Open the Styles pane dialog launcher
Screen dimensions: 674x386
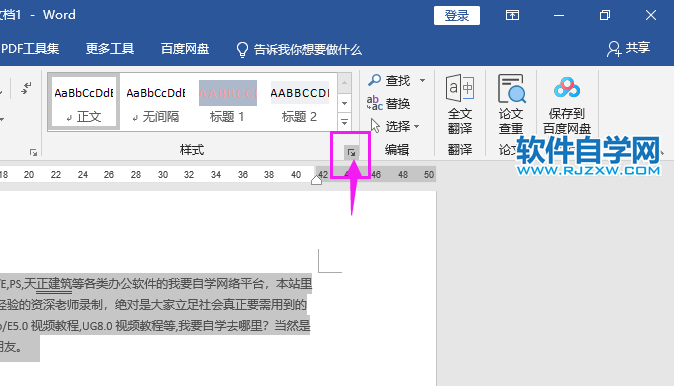click(351, 152)
